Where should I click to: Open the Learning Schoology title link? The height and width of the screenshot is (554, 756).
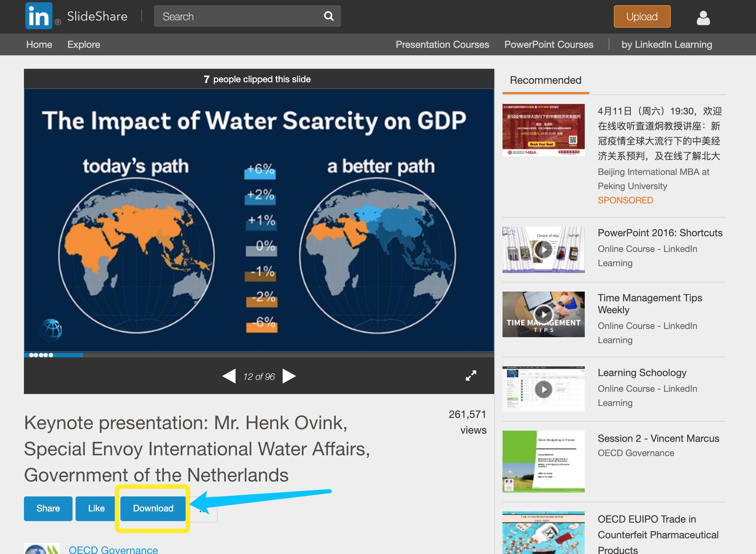(x=642, y=373)
